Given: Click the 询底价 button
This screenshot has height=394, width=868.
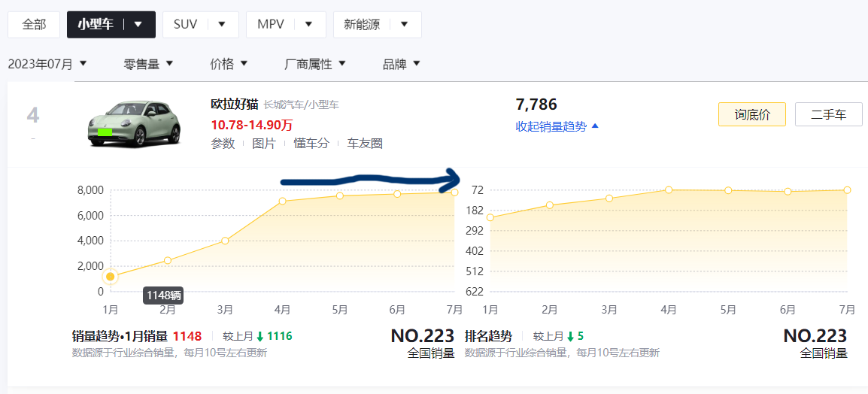Looking at the screenshot, I should (x=751, y=114).
